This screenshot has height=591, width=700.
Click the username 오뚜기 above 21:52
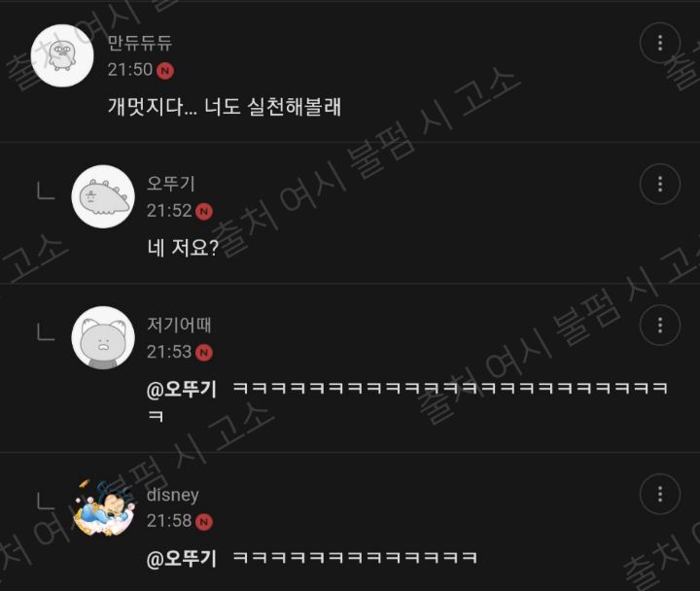click(x=171, y=184)
